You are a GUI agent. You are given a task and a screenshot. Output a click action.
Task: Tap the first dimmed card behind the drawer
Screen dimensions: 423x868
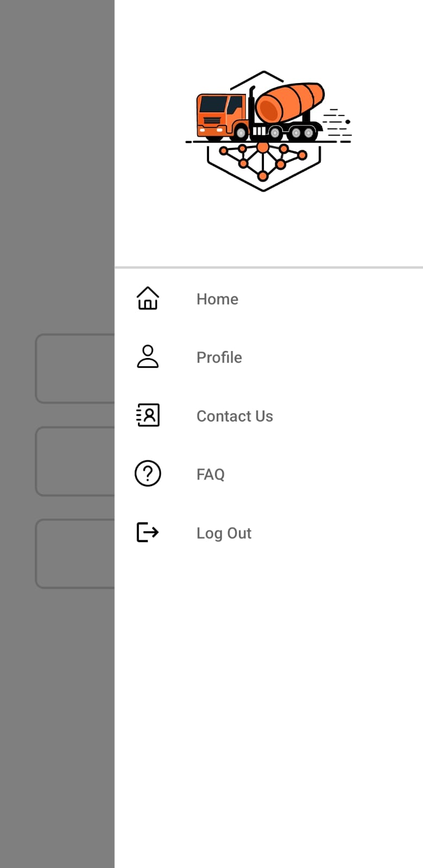[x=75, y=368]
